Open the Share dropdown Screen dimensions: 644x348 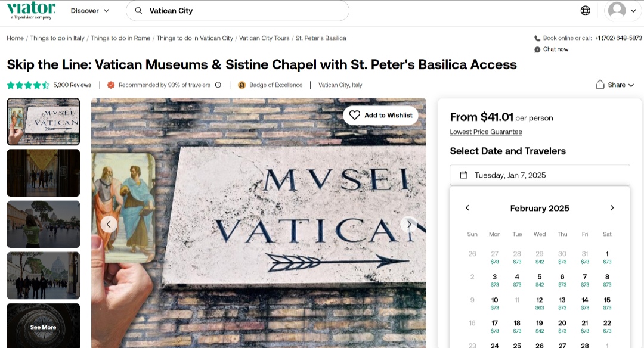[x=615, y=85]
